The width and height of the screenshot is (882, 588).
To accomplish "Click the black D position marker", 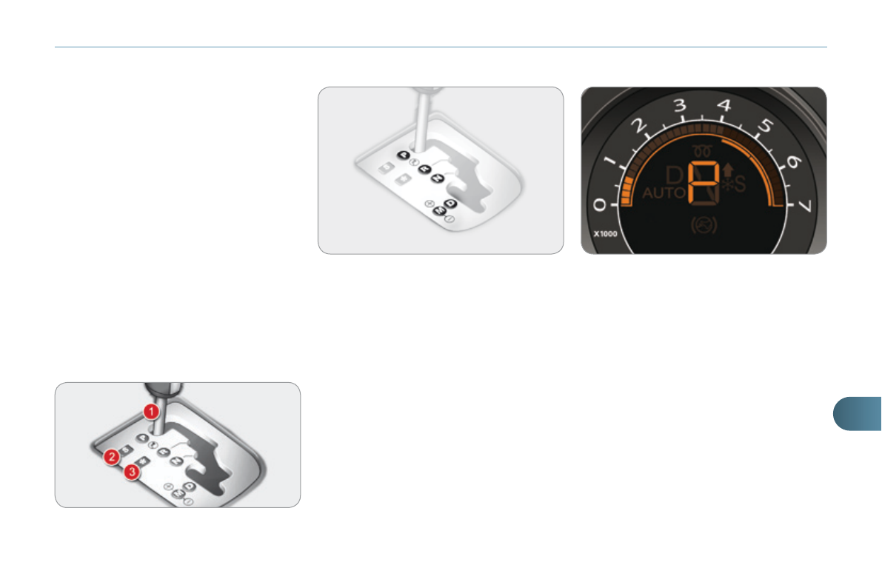I will [x=450, y=203].
